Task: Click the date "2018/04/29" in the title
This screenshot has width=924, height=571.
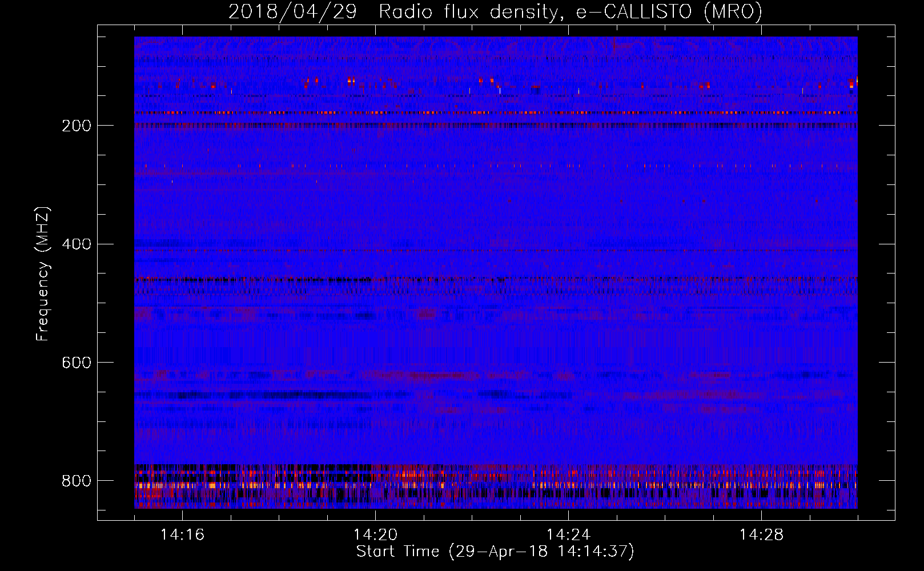Action: pos(292,12)
